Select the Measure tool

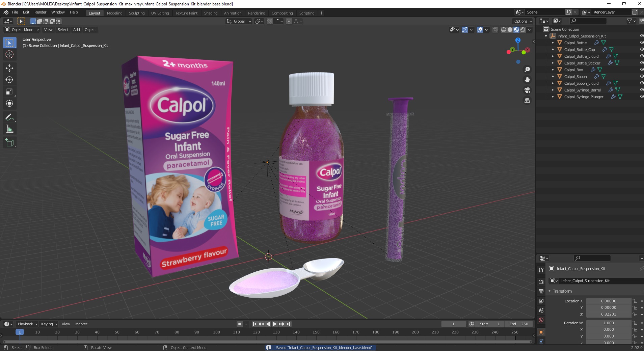[x=9, y=129]
